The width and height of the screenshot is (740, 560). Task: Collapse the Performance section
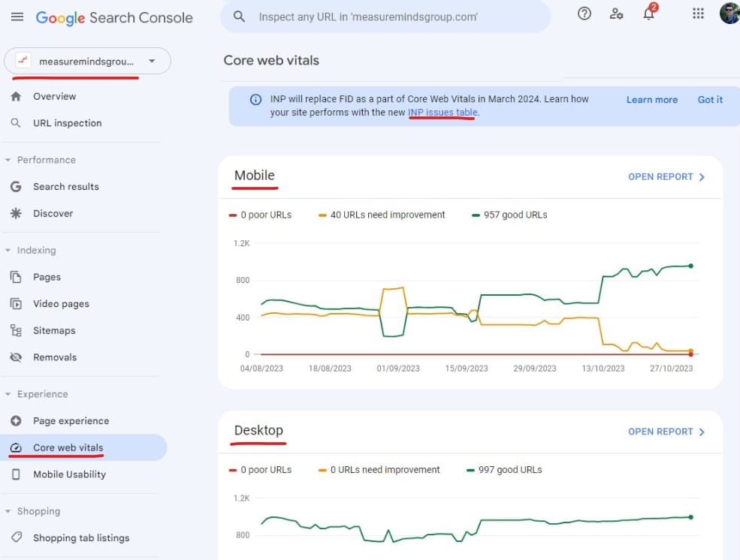coord(41,160)
